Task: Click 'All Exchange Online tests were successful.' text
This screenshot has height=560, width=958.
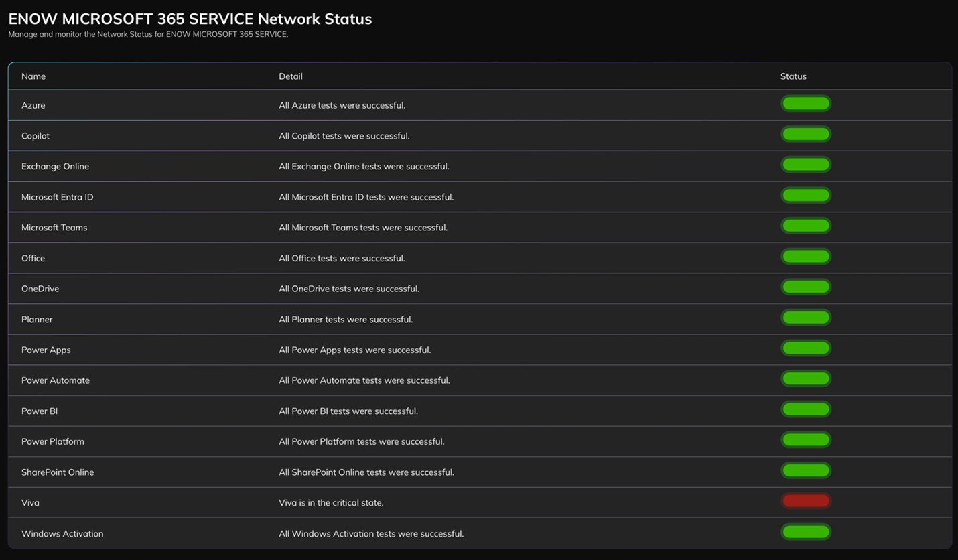Action: point(364,166)
